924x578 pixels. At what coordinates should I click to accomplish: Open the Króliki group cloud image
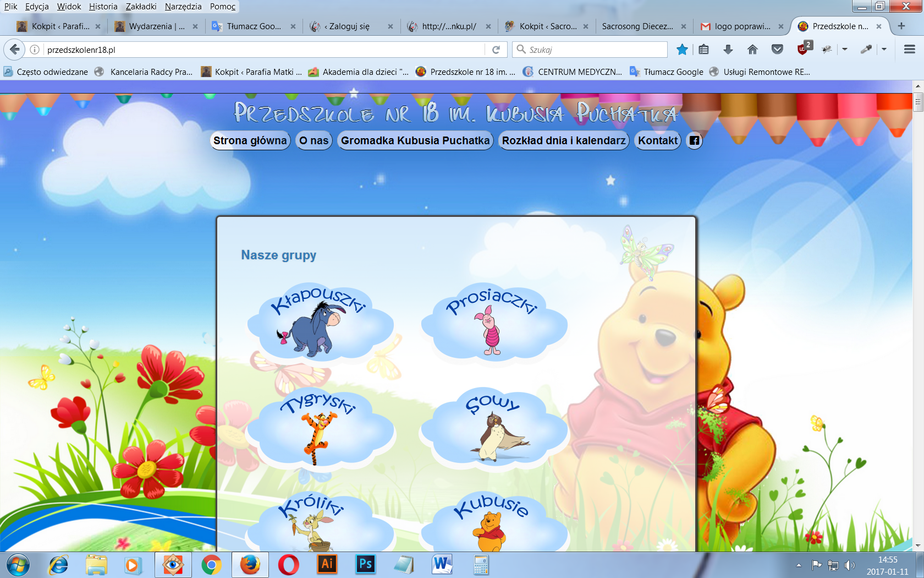coord(320,522)
